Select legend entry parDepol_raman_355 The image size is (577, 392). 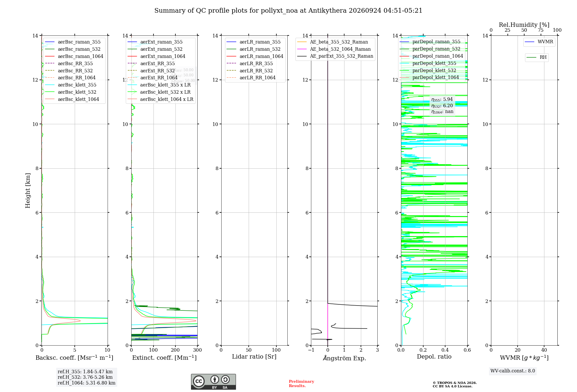430,42
